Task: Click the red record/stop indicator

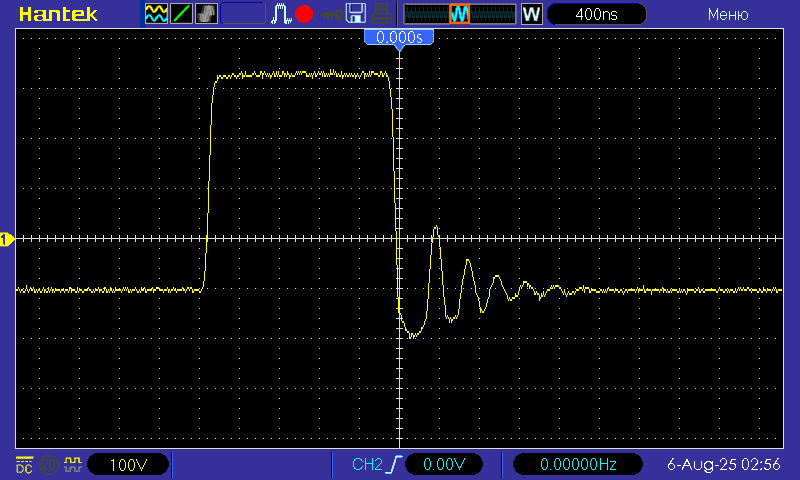Action: (x=304, y=14)
